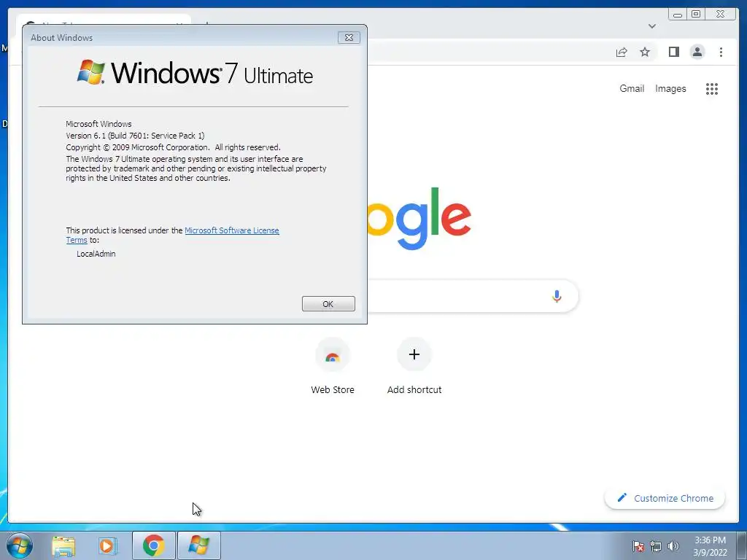Bookmark this tab with the star icon
Image resolution: width=747 pixels, height=560 pixels.
645,52
